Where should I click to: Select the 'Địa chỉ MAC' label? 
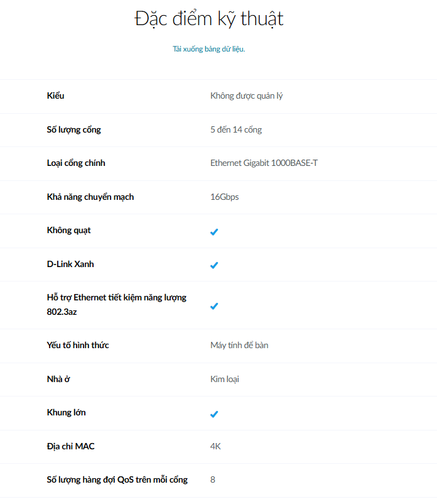coord(70,447)
